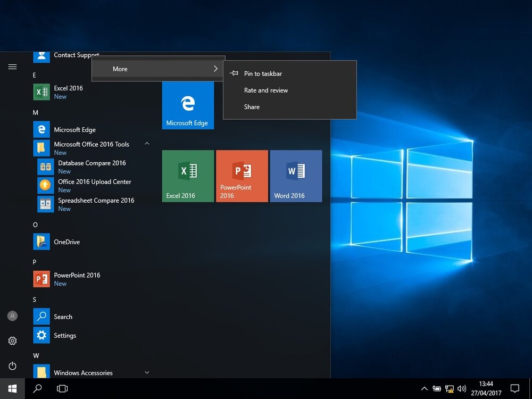Viewport: 532px width, 399px height.
Task: Open the More submenu arrow
Action: (x=215, y=69)
